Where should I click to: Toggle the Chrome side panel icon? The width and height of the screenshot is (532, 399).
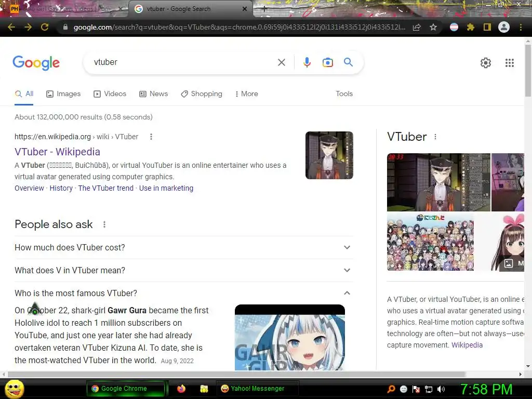pyautogui.click(x=487, y=27)
